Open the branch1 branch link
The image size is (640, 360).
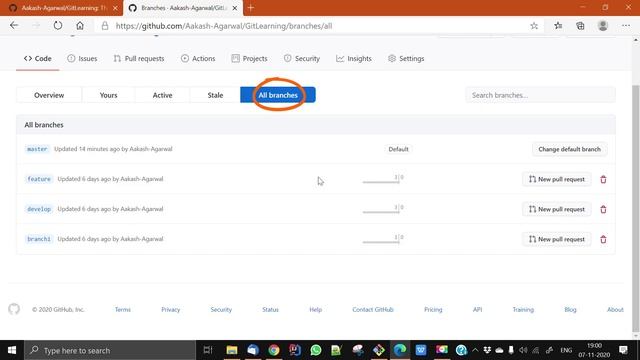[39, 239]
